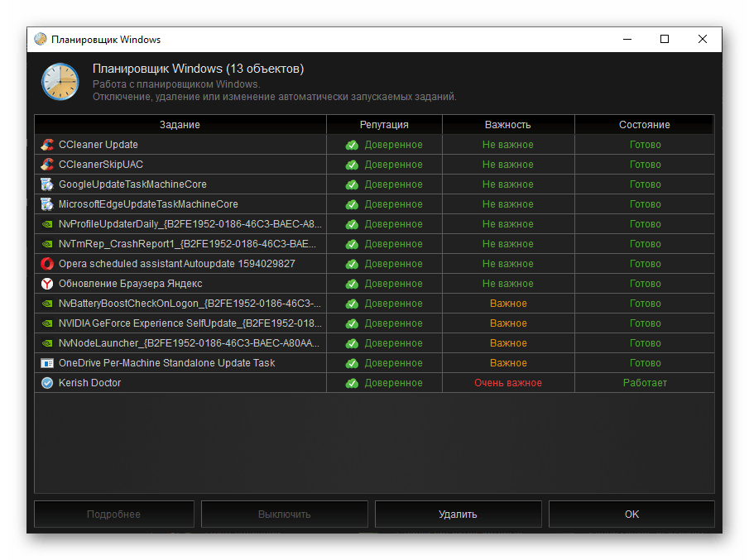The height and width of the screenshot is (560, 749).
Task: Select NVIDIA GeForce Experience SelfUpdate task name
Action: [190, 323]
